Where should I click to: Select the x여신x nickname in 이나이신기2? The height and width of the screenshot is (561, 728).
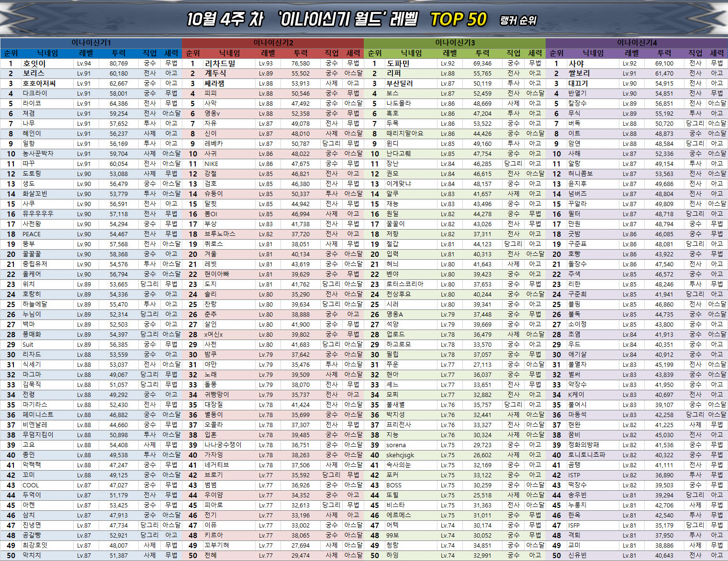[x=213, y=334]
